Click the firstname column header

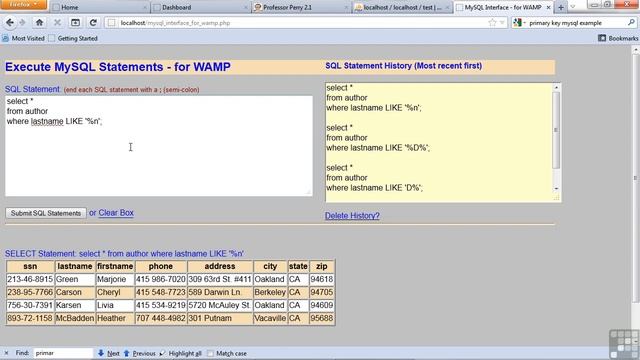point(115,266)
